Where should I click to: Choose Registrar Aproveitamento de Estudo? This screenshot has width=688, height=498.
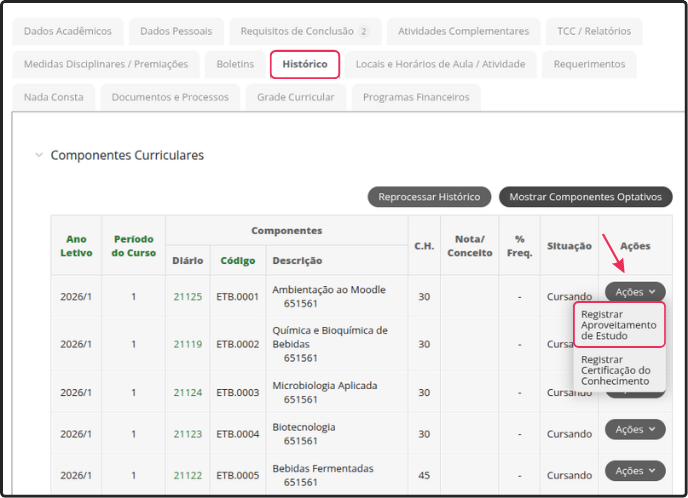[x=619, y=325]
